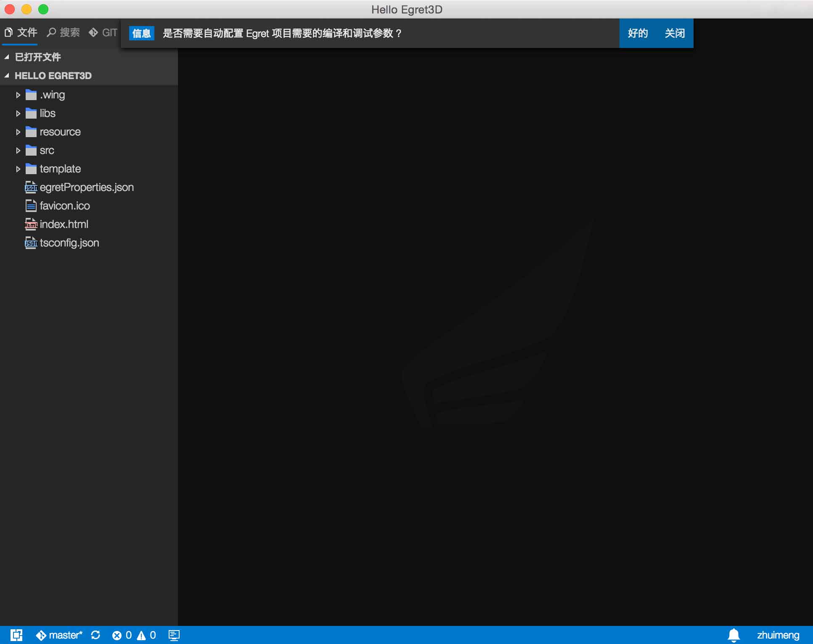Expand the src folder arrow

tap(18, 151)
